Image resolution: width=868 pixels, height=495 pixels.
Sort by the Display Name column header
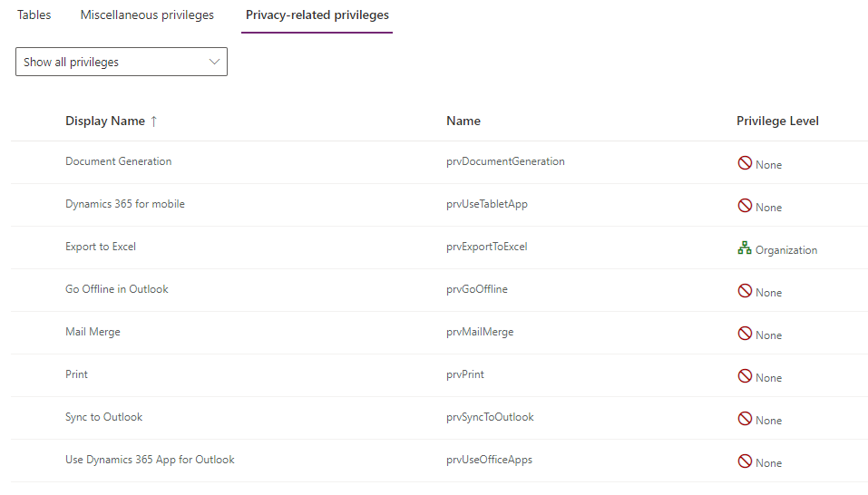[104, 121]
